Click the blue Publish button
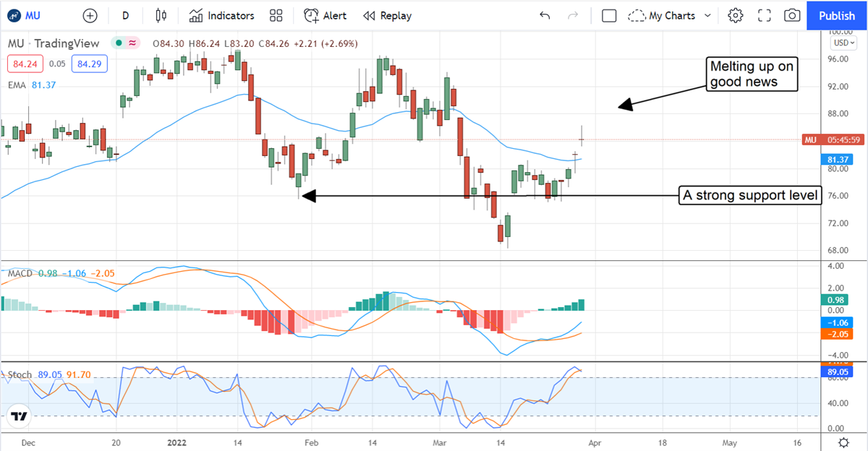The image size is (868, 451). (837, 15)
